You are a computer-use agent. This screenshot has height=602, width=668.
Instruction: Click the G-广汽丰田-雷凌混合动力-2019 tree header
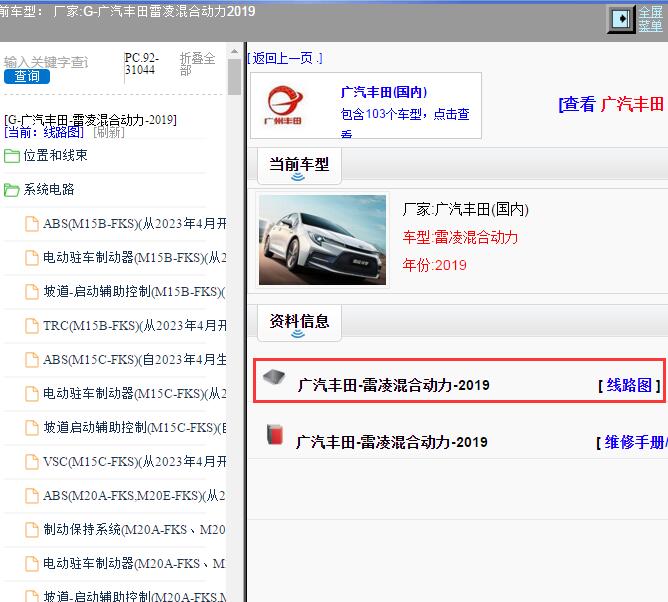click(90, 120)
